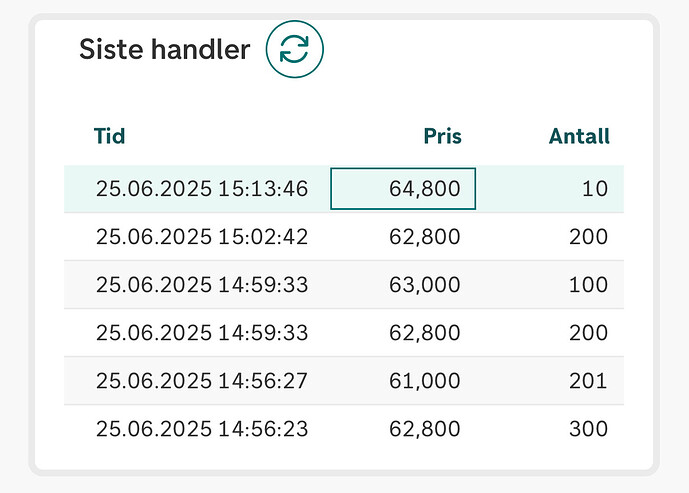Select the trade row at 15:02:42
Viewport: 689px width, 493px height.
344,237
